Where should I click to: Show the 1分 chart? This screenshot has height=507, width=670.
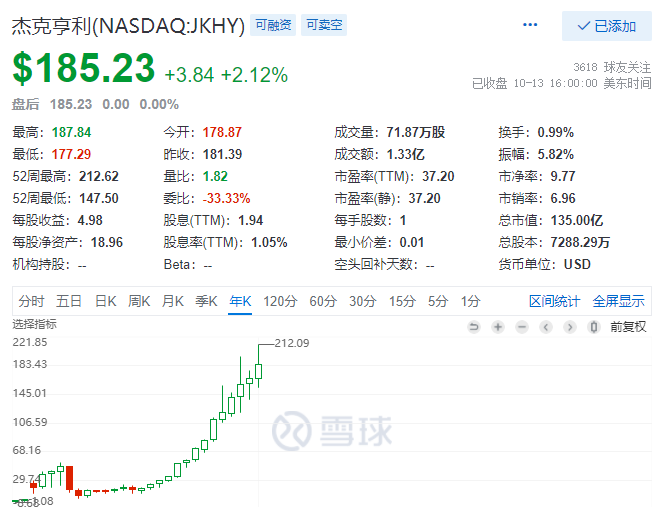coord(470,301)
